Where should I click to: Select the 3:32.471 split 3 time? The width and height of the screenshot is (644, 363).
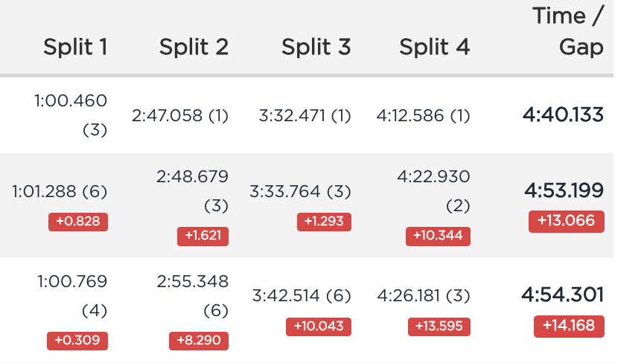(x=292, y=115)
